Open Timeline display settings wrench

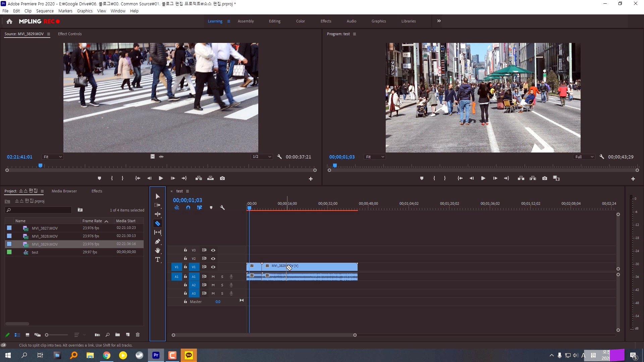pos(222,207)
